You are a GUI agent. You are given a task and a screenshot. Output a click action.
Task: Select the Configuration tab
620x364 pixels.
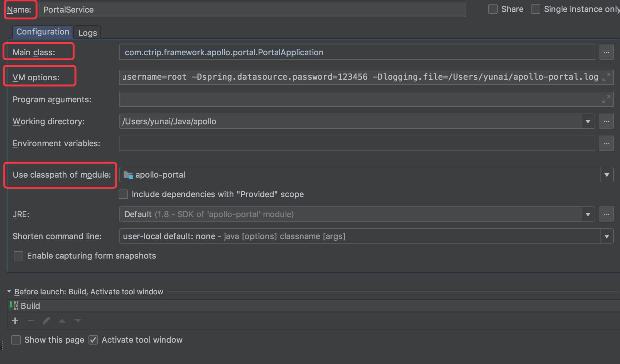[42, 32]
